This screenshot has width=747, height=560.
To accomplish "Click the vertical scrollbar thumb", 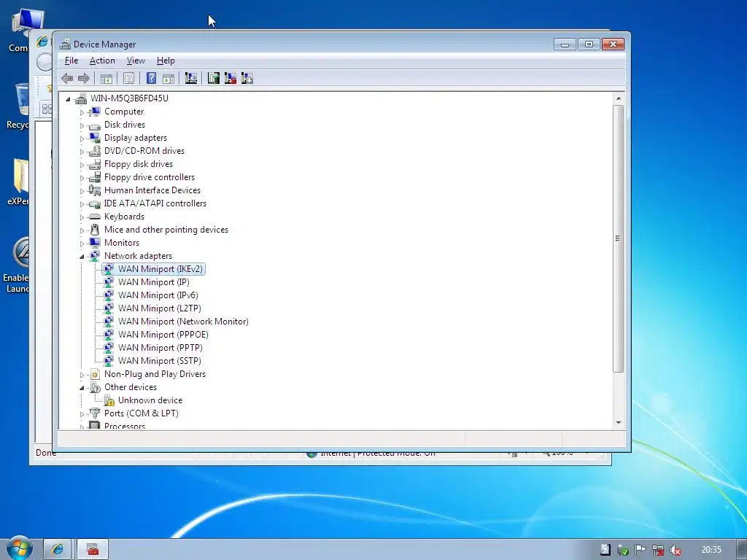I will point(619,238).
